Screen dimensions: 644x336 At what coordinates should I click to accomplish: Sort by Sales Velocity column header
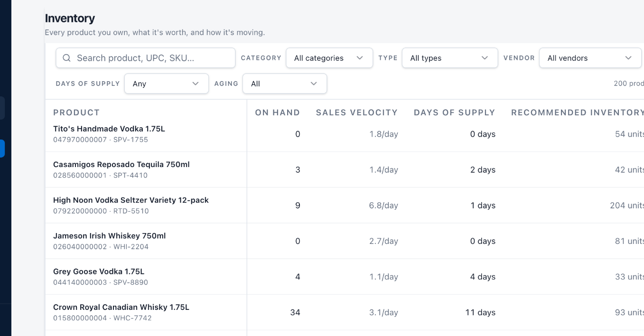[357, 112]
